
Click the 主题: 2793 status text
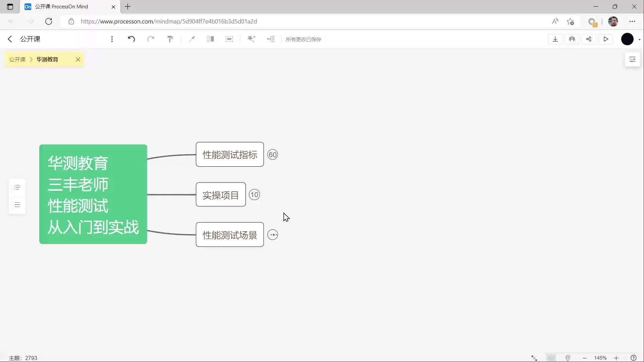23,358
